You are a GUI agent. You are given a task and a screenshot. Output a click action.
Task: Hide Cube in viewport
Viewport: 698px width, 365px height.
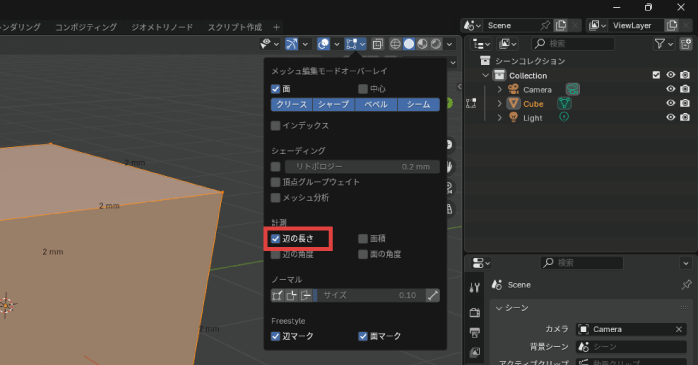pos(670,103)
